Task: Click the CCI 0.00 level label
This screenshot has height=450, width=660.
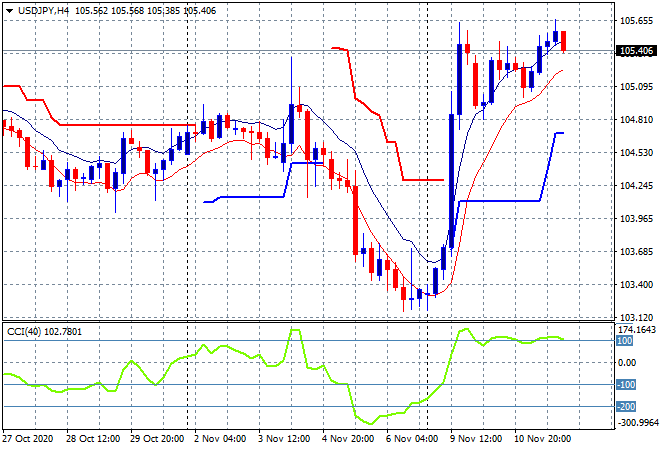Action: pyautogui.click(x=627, y=362)
